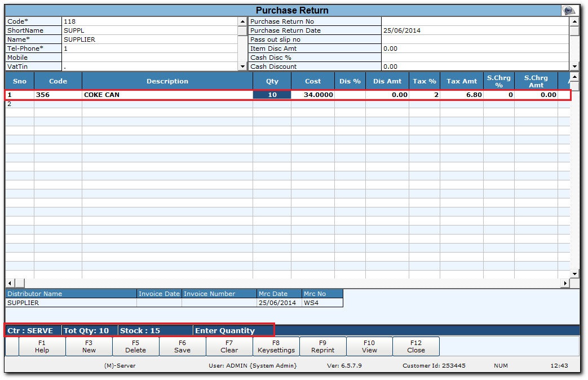Click the ShortName field SUPPL
This screenshot has height=380, width=588.
(x=149, y=30)
